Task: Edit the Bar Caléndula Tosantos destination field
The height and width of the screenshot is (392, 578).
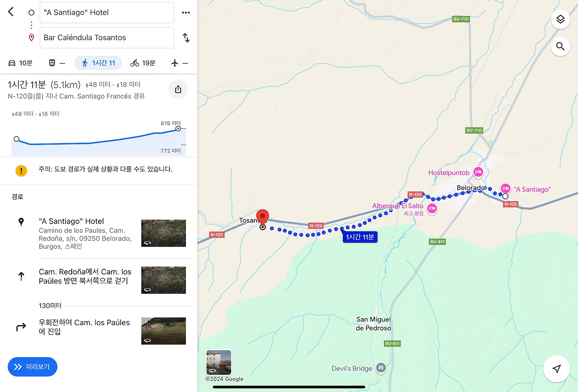Action: coord(107,37)
